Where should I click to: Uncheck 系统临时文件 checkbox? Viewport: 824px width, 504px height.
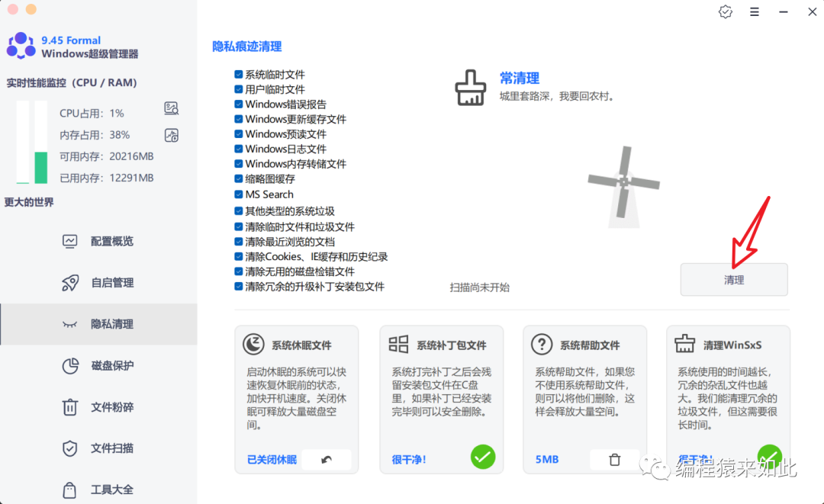pos(239,75)
